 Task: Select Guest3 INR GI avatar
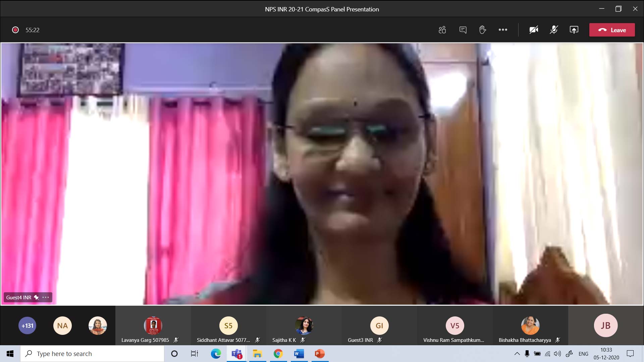coord(379,325)
